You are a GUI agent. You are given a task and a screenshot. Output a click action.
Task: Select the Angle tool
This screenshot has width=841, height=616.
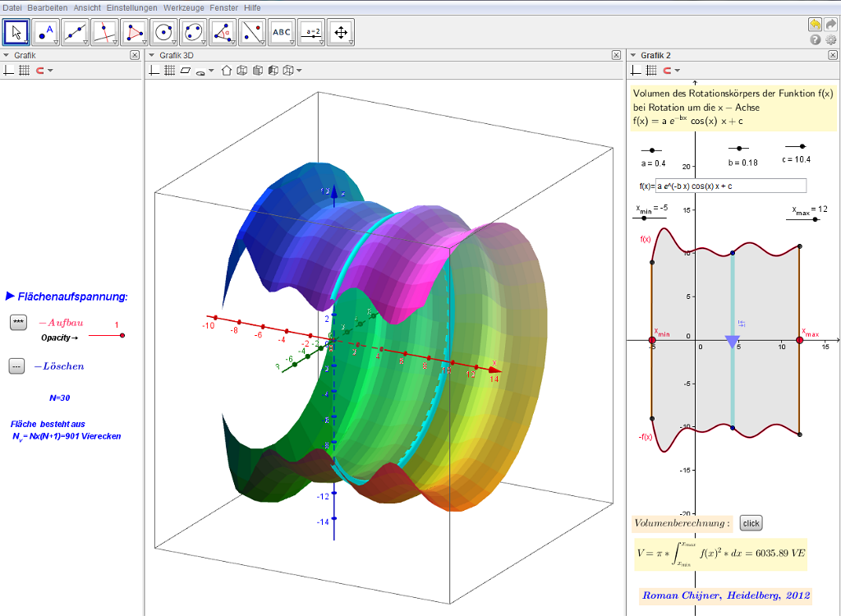point(223,33)
